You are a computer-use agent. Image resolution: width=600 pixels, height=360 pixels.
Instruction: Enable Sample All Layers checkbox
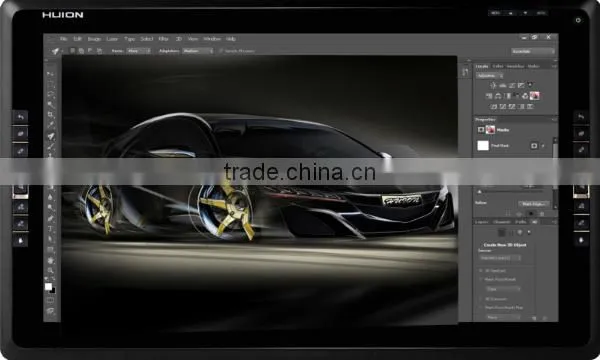point(221,51)
